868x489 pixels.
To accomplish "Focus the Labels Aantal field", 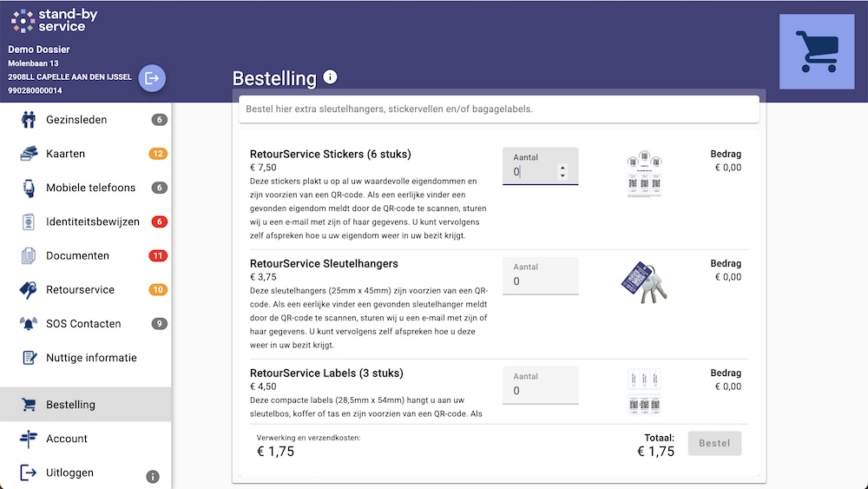I will point(540,386).
